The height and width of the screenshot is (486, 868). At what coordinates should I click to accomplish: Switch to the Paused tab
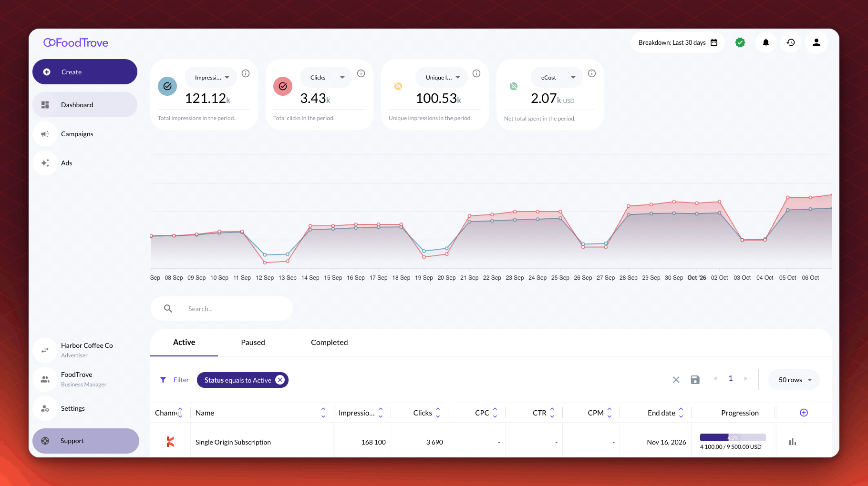pyautogui.click(x=253, y=342)
